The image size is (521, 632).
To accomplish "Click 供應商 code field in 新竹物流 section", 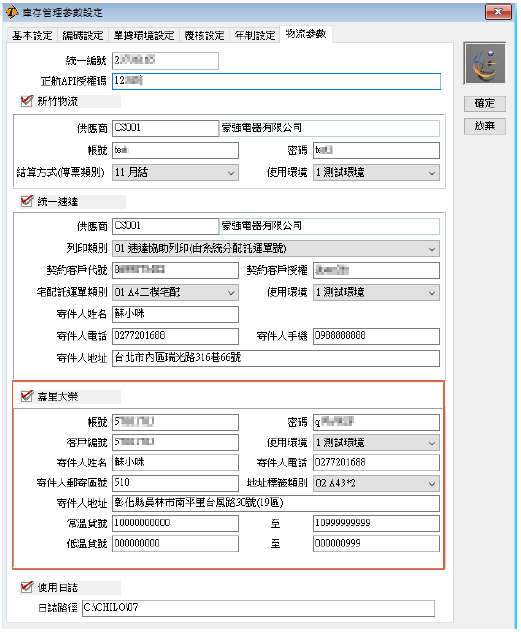I will click(165, 128).
